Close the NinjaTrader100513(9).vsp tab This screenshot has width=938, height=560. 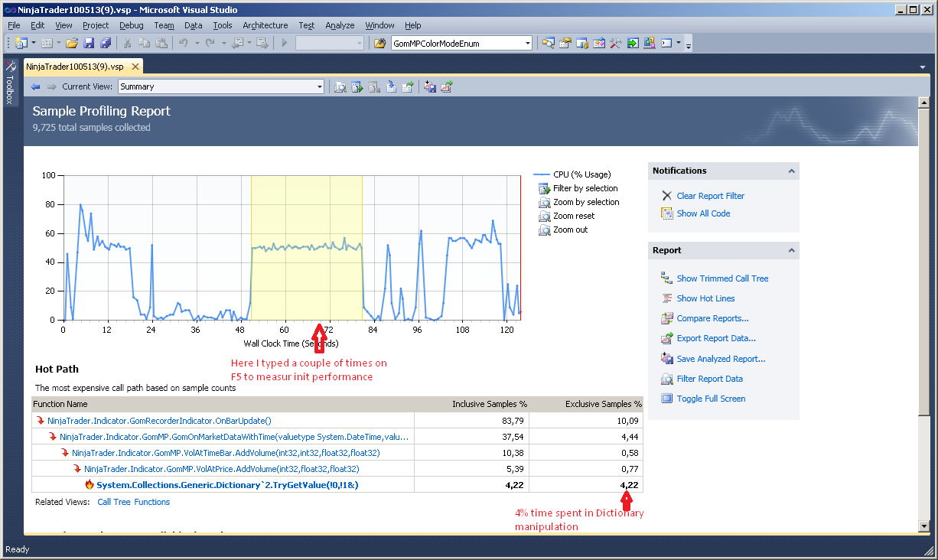point(135,67)
